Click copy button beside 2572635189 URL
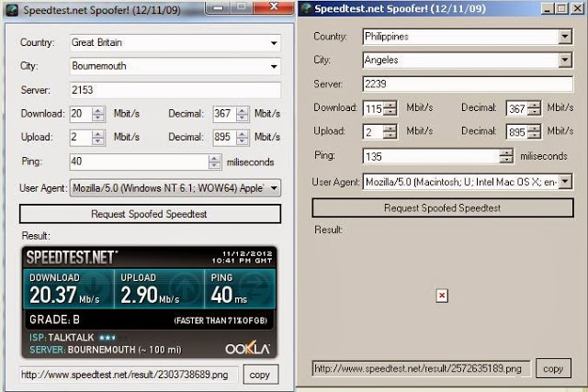 553,369
